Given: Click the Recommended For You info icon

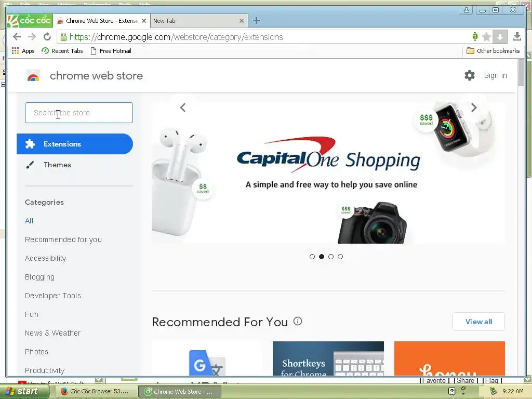Looking at the screenshot, I should [x=298, y=321].
